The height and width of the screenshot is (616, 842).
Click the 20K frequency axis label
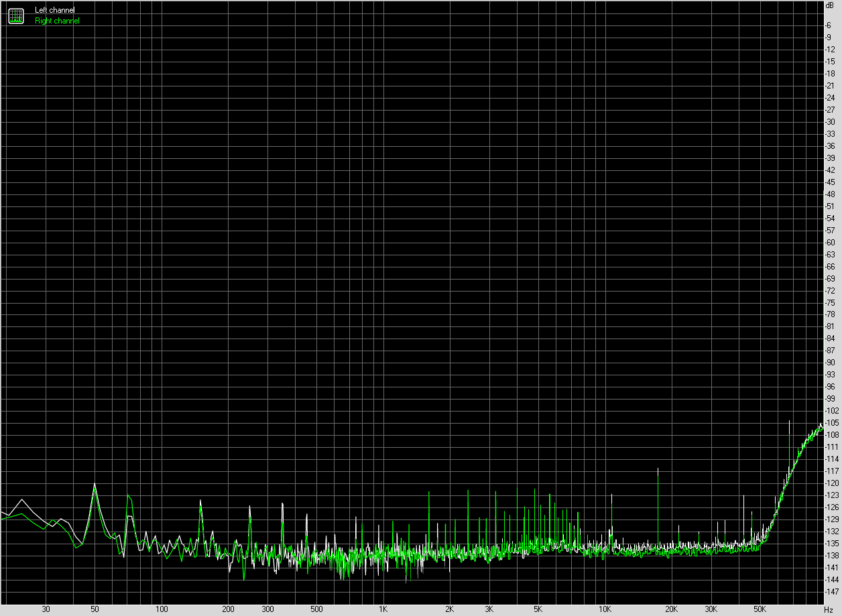(x=672, y=610)
